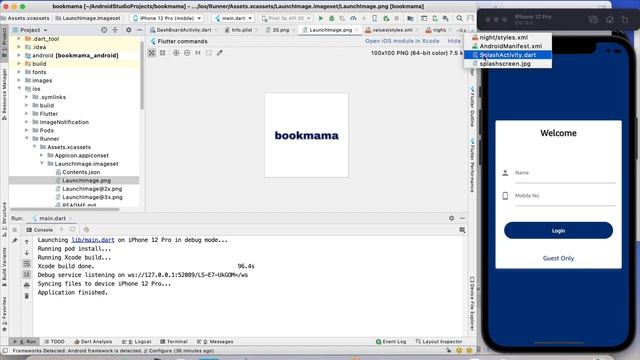The width and height of the screenshot is (640, 360).
Task: Click simulator home button icon
Action: pyautogui.click(x=610, y=20)
